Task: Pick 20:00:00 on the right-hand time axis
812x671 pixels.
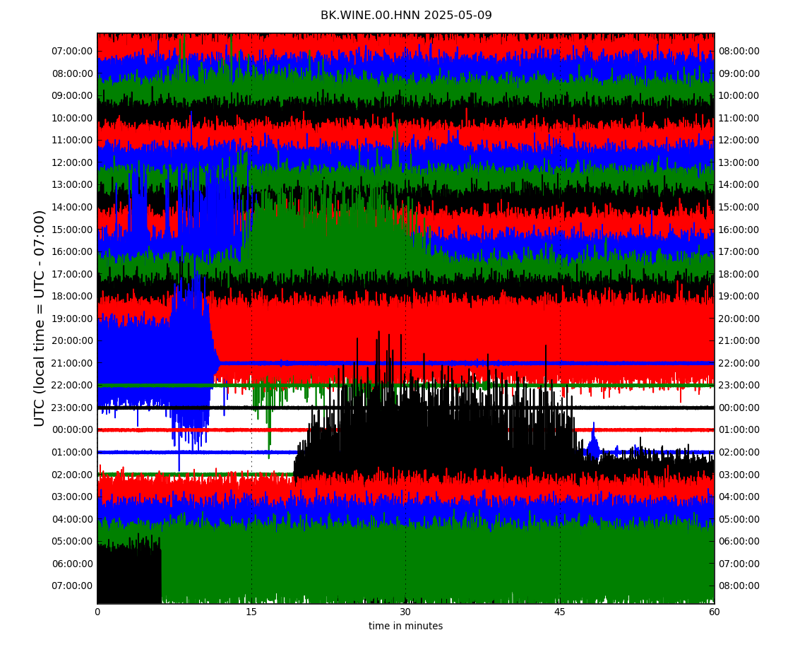Action: coord(739,319)
